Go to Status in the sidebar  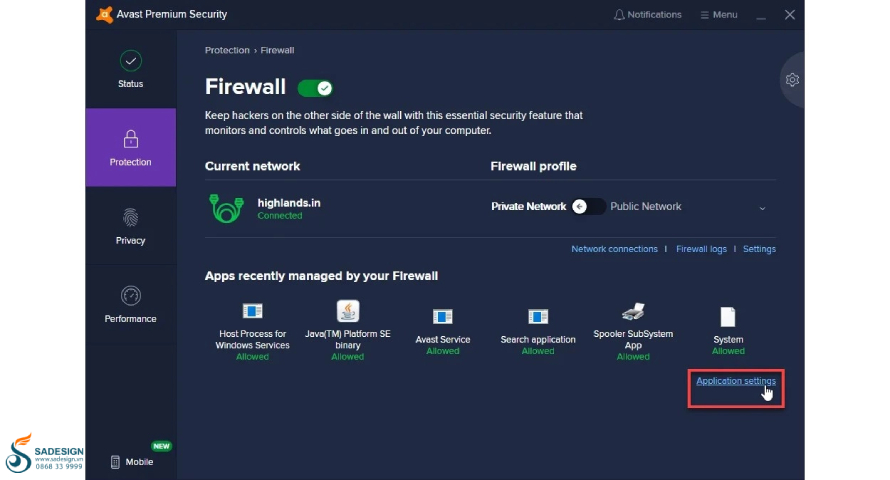coord(131,69)
